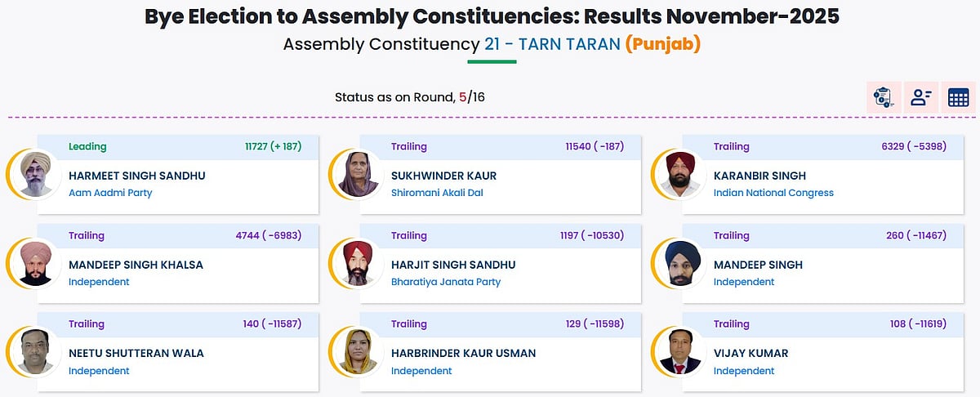Image resolution: width=980 pixels, height=397 pixels.
Task: Click the Leading status on first card
Action: (x=87, y=147)
